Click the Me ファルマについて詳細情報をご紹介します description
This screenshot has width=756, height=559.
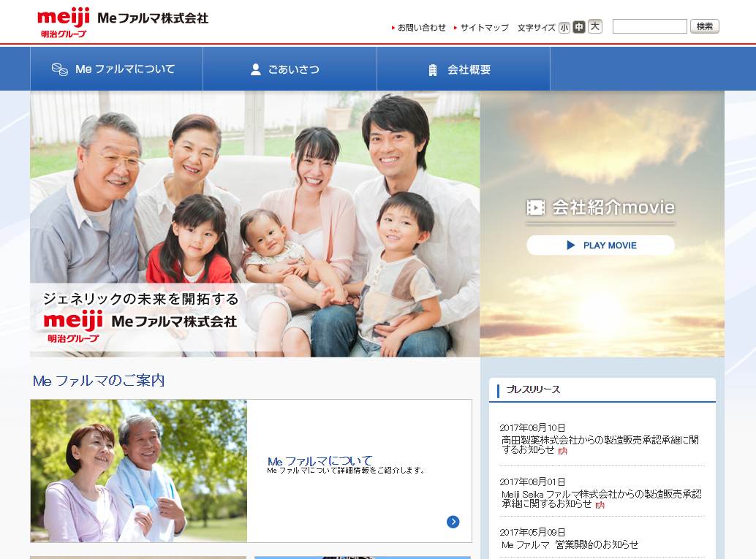tap(346, 471)
